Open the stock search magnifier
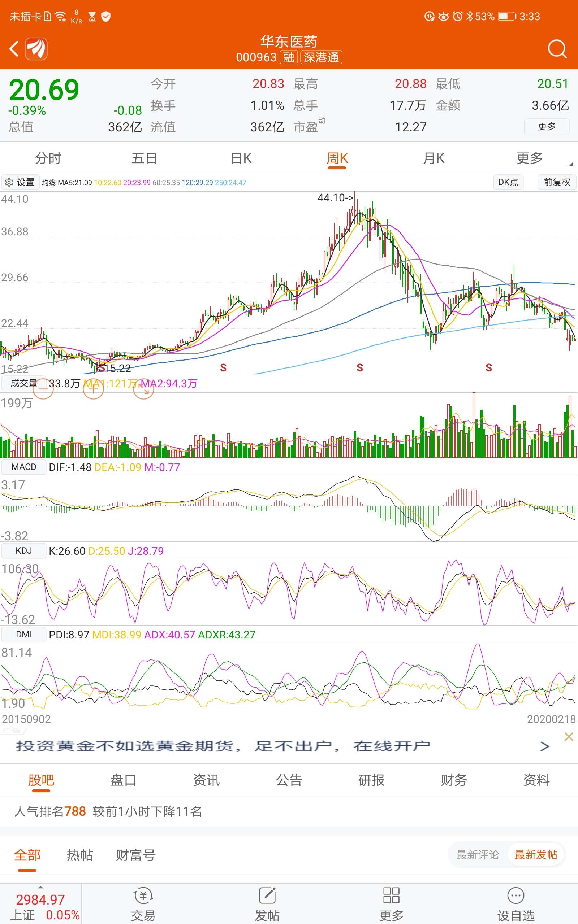 coord(557,49)
